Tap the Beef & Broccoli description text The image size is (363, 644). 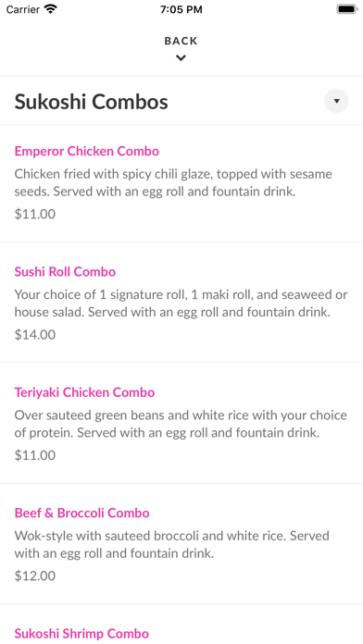click(x=172, y=545)
